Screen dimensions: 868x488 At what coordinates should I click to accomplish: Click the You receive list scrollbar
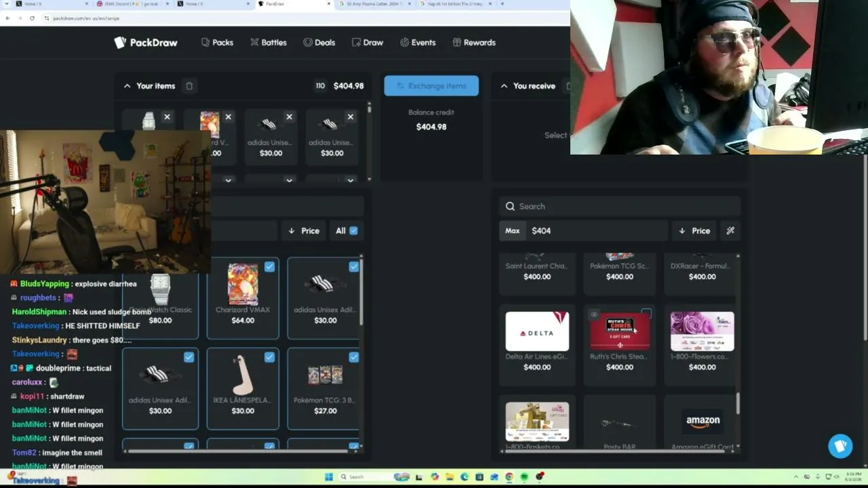[738, 403]
